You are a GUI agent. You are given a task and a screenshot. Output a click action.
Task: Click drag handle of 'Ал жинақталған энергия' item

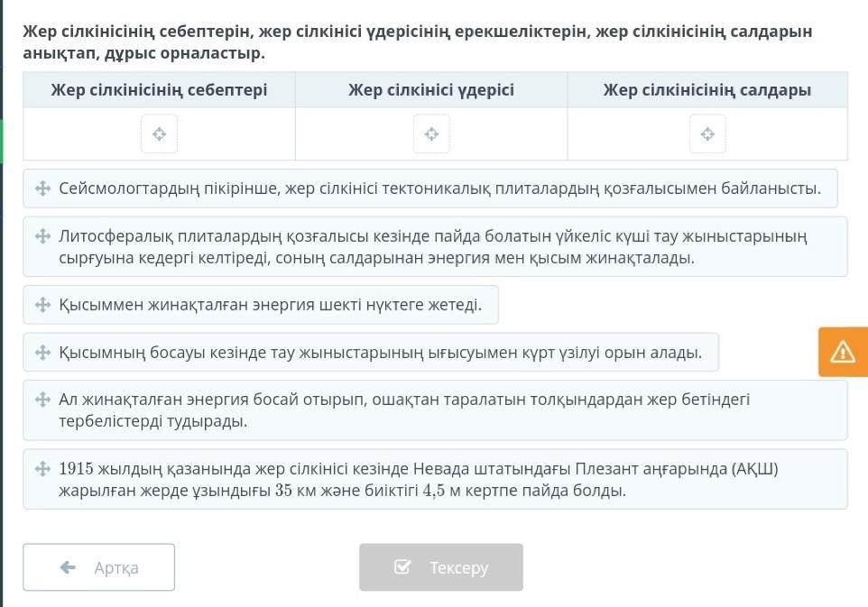coord(42,399)
